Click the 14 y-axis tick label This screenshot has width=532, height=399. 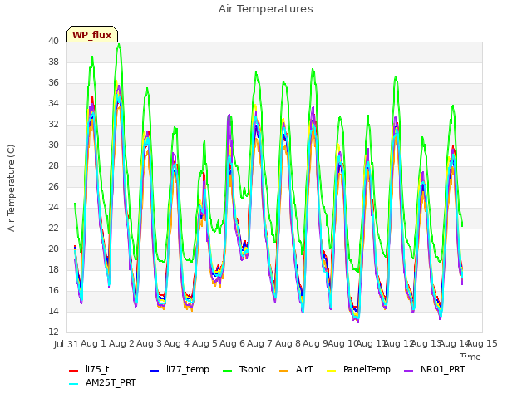53,311
